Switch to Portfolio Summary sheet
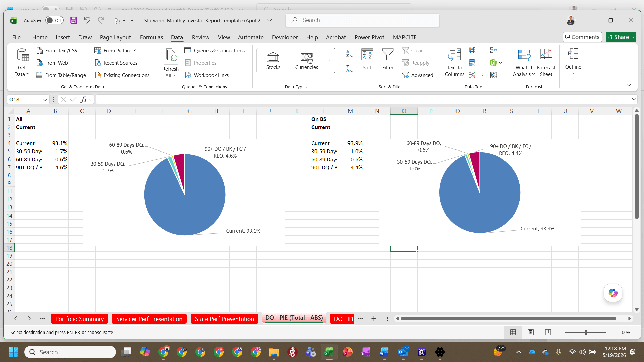 tap(79, 319)
